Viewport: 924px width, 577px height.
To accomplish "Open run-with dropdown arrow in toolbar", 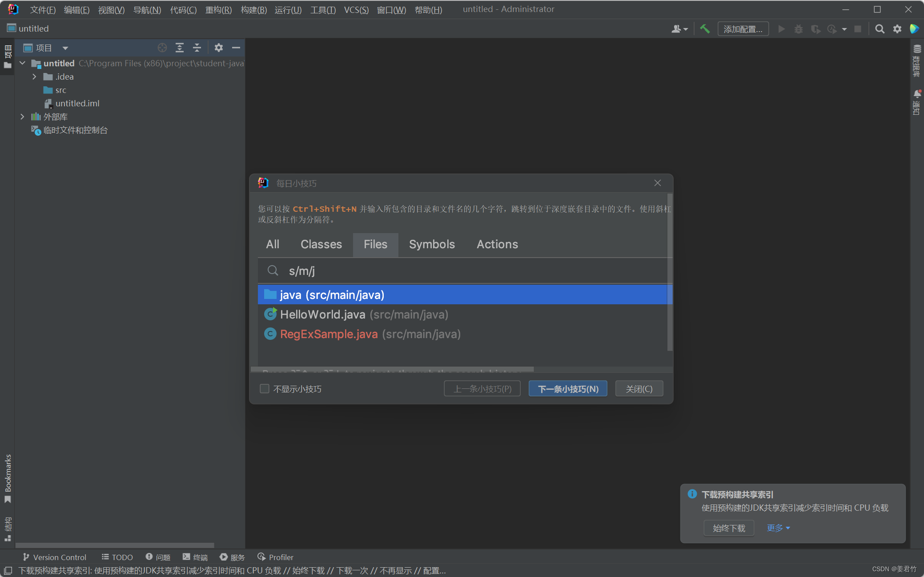I will (844, 29).
